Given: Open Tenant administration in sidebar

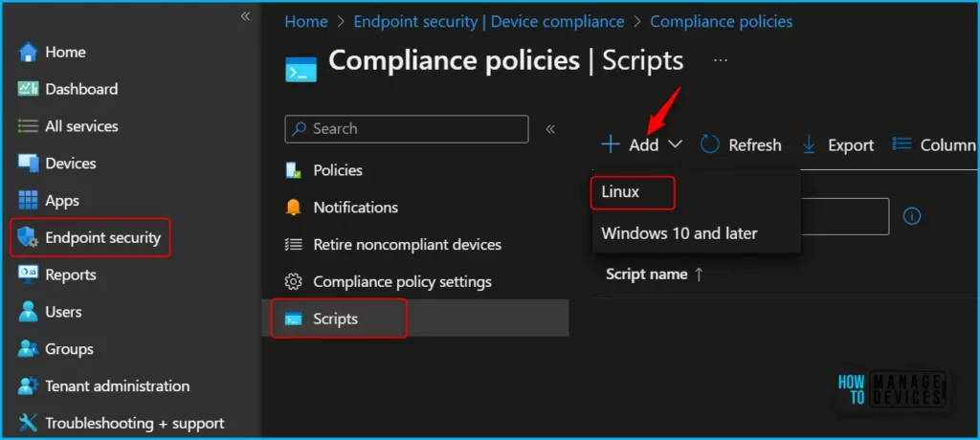Looking at the screenshot, I should pyautogui.click(x=118, y=385).
